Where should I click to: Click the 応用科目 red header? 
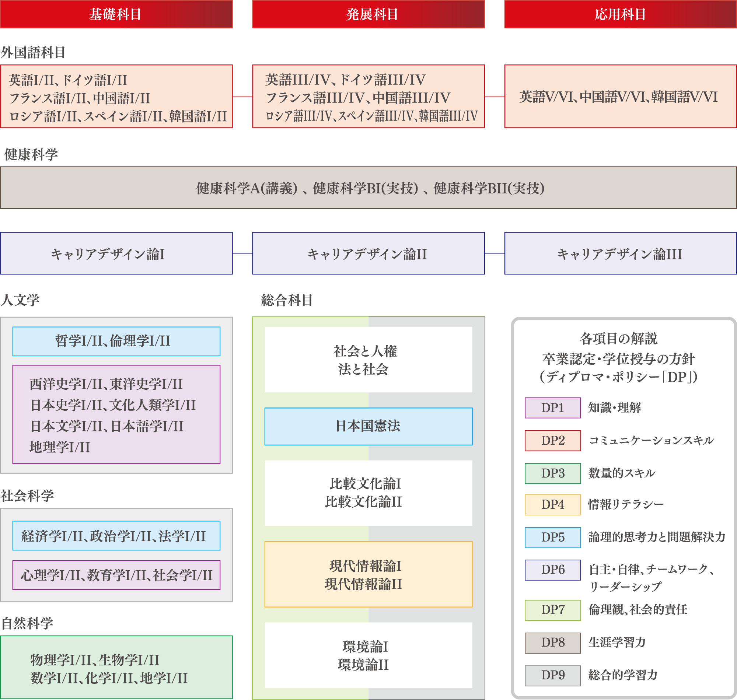click(621, 14)
